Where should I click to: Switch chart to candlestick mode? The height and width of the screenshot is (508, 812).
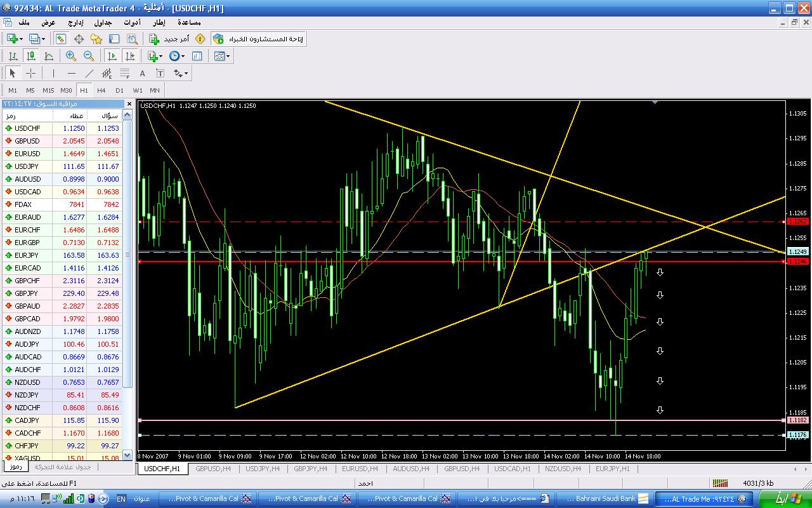pos(30,56)
